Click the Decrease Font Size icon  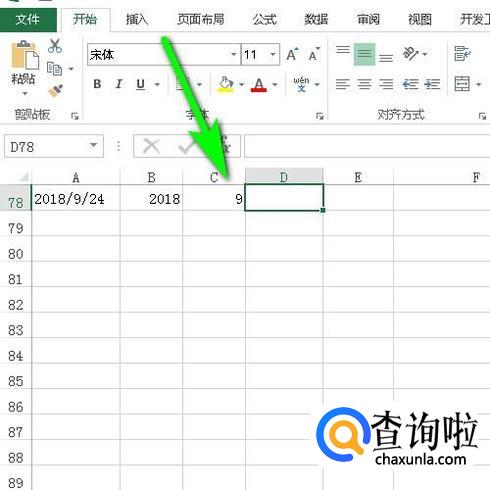[314, 54]
